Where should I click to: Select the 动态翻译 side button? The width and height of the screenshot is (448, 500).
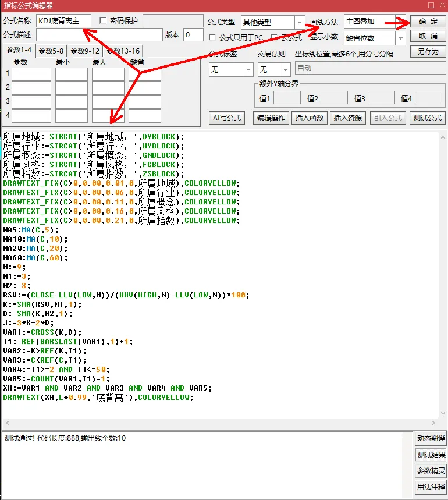(431, 438)
